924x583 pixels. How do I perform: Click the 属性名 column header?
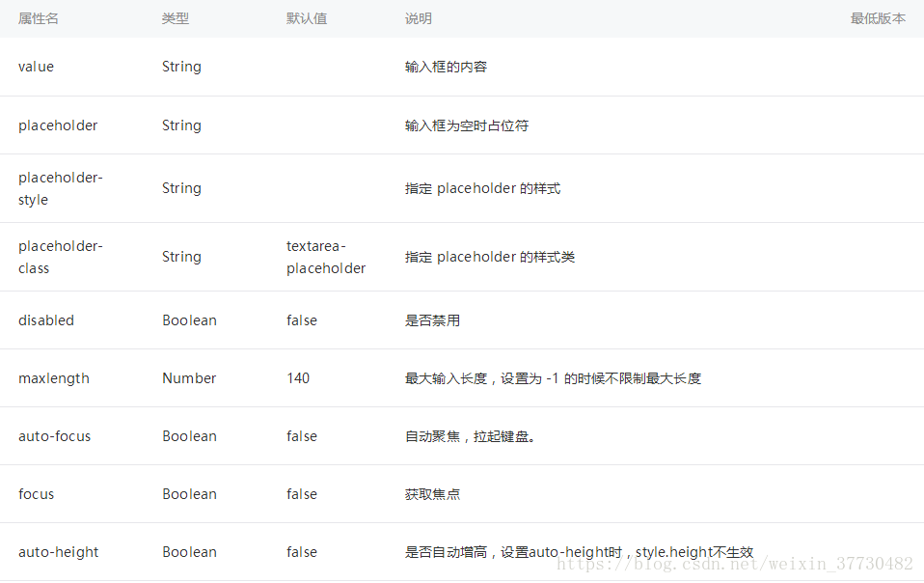[x=39, y=19]
